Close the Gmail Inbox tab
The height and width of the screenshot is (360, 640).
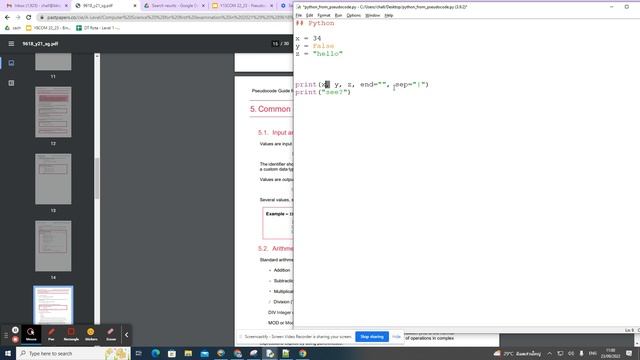[x=66, y=6]
